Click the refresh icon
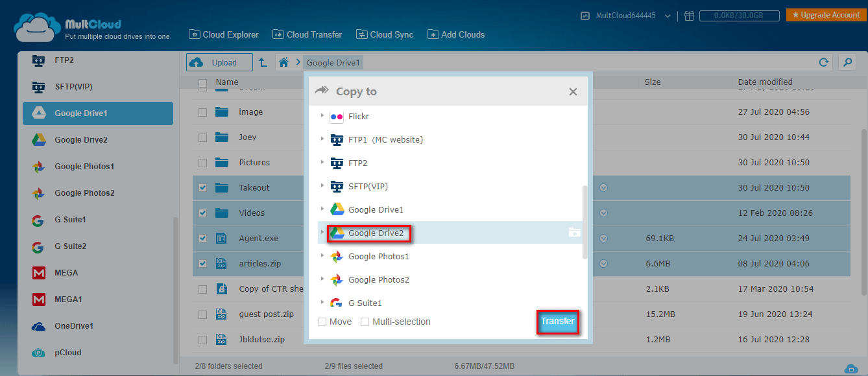 (x=824, y=62)
